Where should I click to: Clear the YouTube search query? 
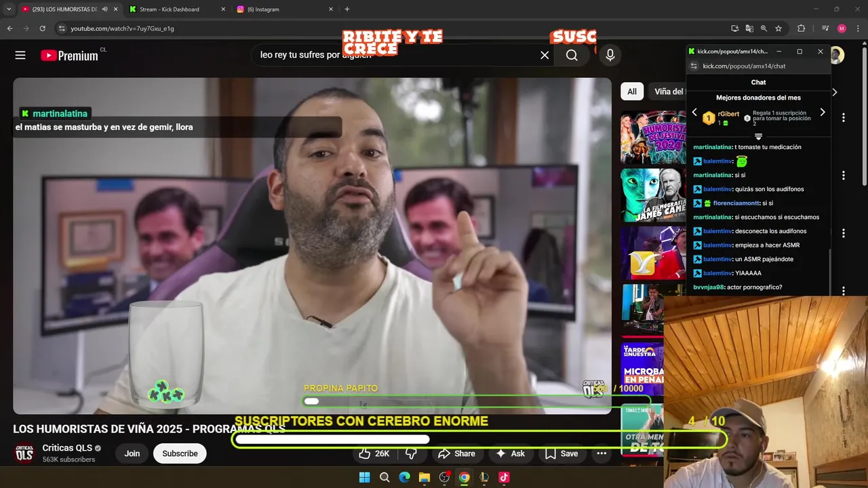coord(545,56)
